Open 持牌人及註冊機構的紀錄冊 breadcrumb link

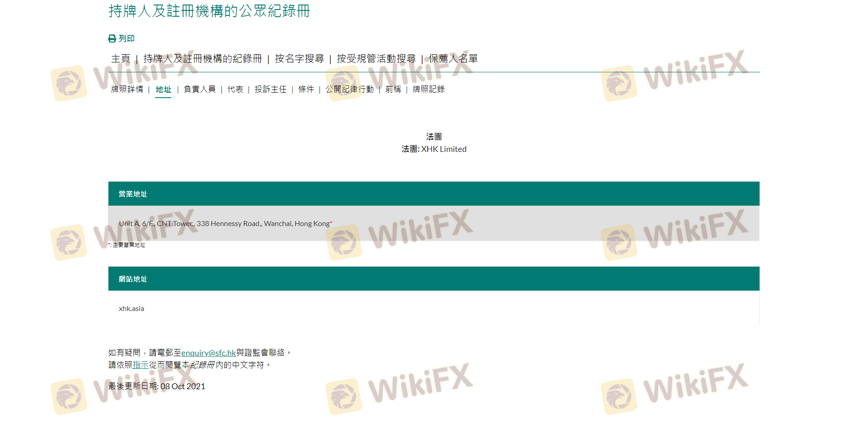point(203,59)
